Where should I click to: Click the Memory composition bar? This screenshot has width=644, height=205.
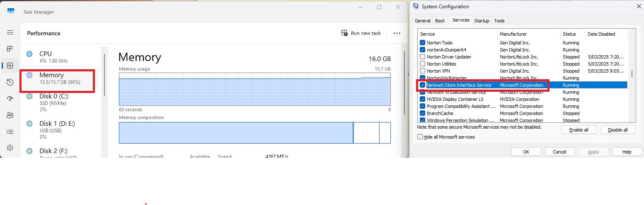tap(254, 133)
